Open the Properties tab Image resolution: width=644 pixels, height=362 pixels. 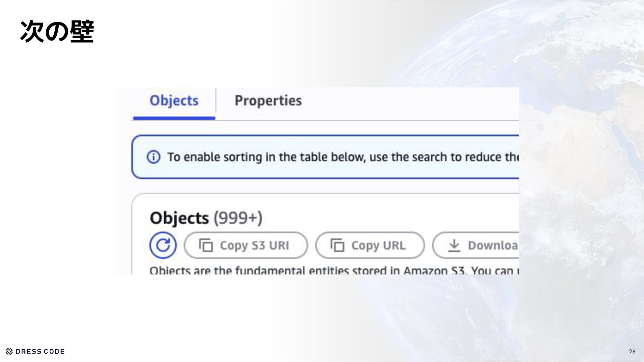[x=268, y=101]
